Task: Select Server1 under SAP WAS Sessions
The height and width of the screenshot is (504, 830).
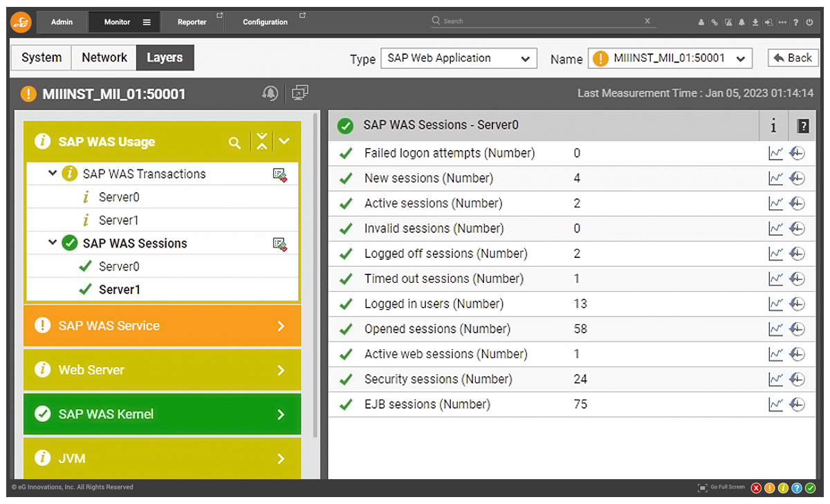Action: tap(119, 290)
